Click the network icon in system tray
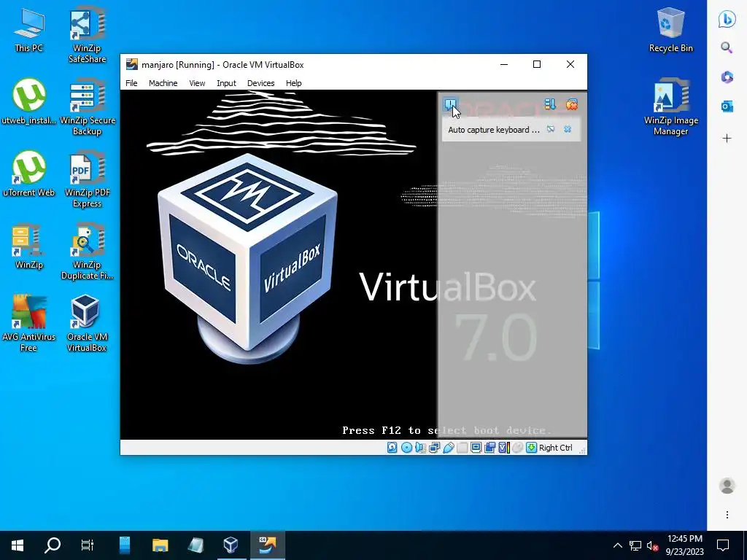 click(635, 545)
